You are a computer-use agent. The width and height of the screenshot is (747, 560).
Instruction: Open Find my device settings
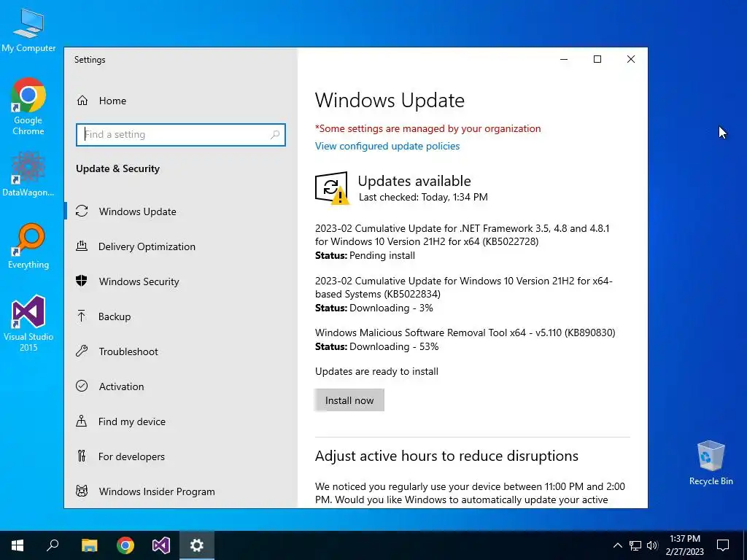[x=181, y=421]
